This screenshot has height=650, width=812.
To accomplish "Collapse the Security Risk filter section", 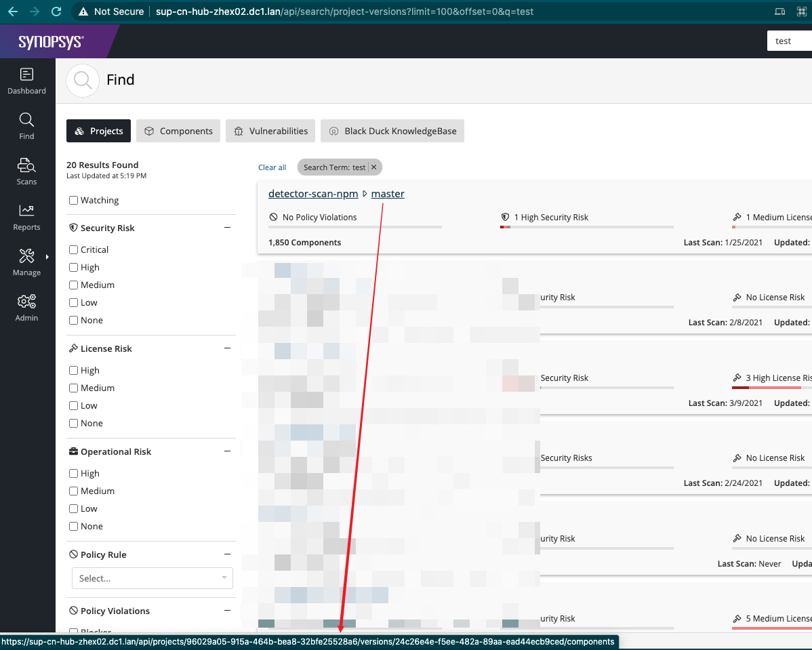I will click(x=227, y=227).
